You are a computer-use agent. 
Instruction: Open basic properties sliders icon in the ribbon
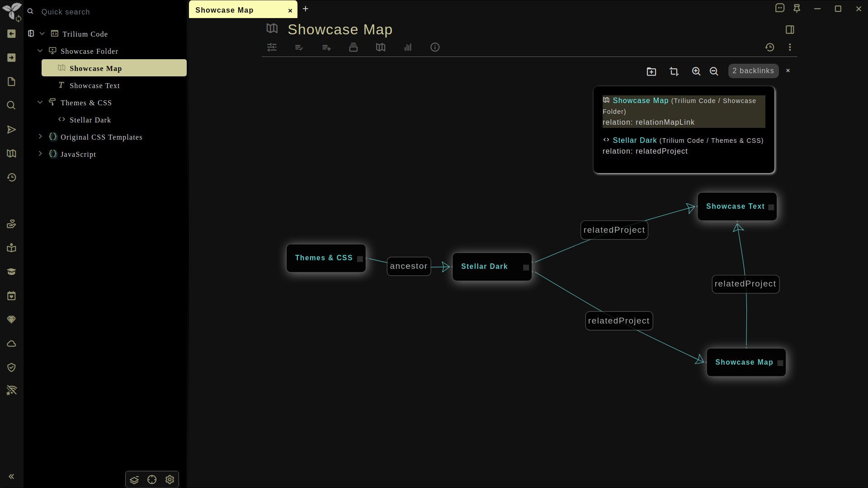tap(272, 47)
